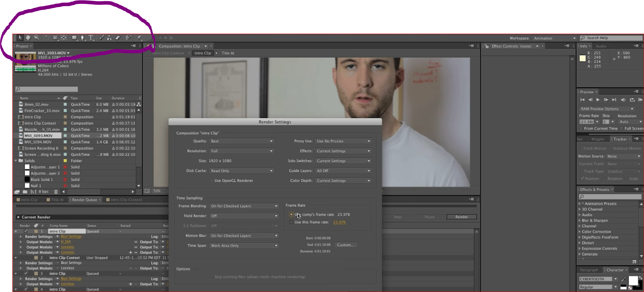Screen dimensions: 644x292
Task: Select the Use this frame rate radio button
Action: point(291,222)
